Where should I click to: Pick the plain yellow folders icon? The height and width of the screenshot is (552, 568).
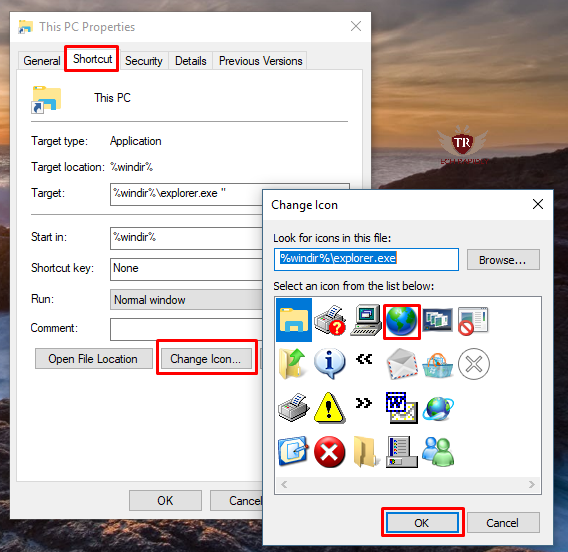pos(366,452)
